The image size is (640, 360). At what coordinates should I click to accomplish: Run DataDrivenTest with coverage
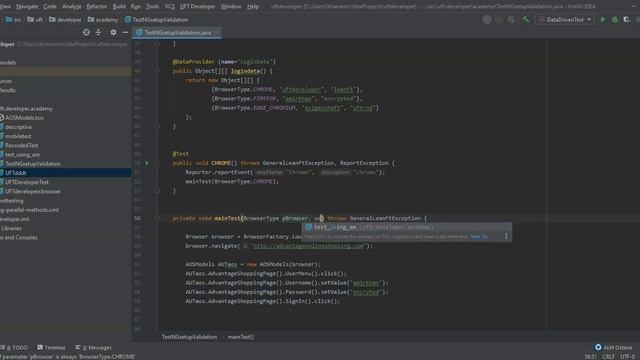[627, 20]
